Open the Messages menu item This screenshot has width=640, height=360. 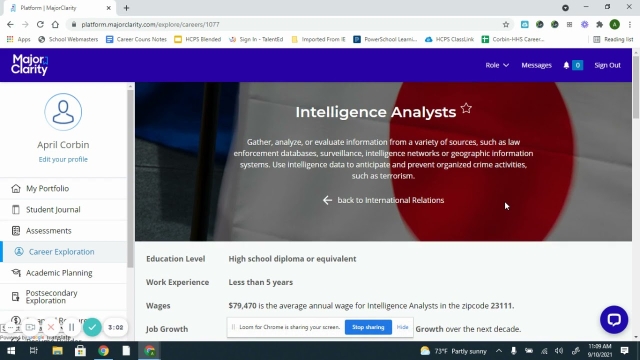[x=536, y=65]
